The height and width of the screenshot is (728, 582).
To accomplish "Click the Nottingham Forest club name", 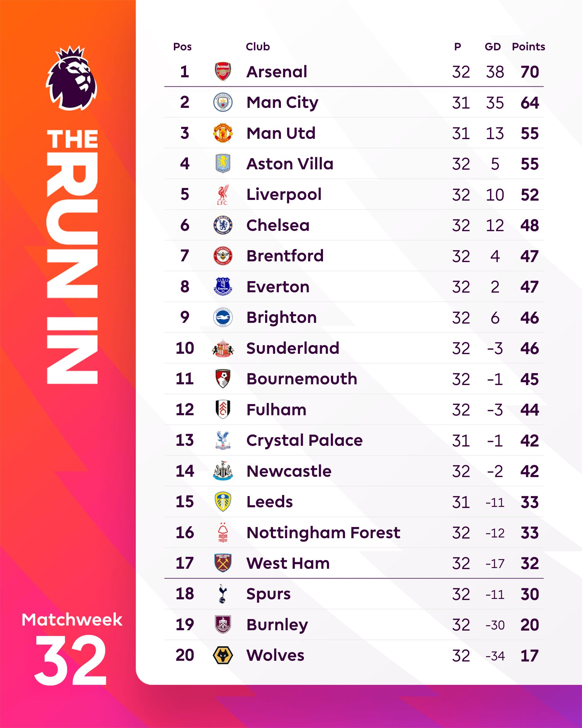I will coord(323,532).
